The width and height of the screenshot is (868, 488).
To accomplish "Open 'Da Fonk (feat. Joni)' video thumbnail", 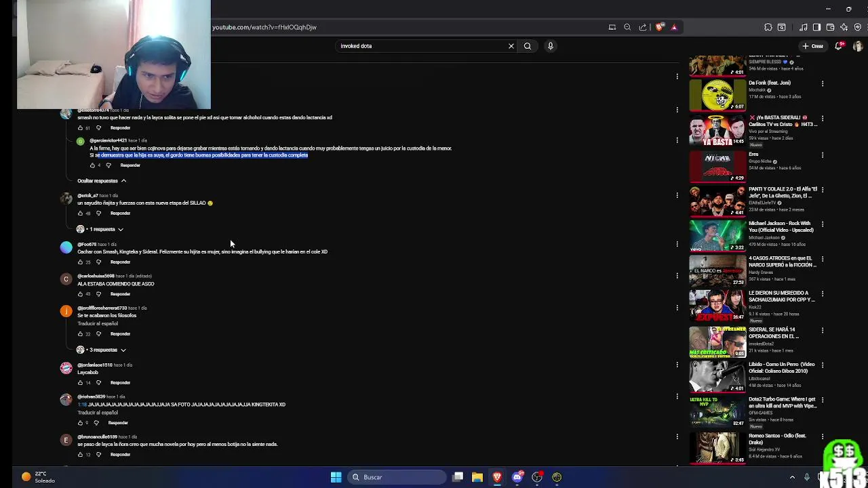I will click(x=717, y=94).
